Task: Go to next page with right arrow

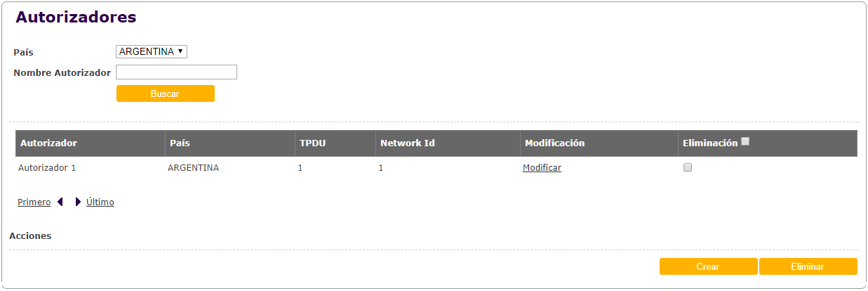Action: point(78,202)
